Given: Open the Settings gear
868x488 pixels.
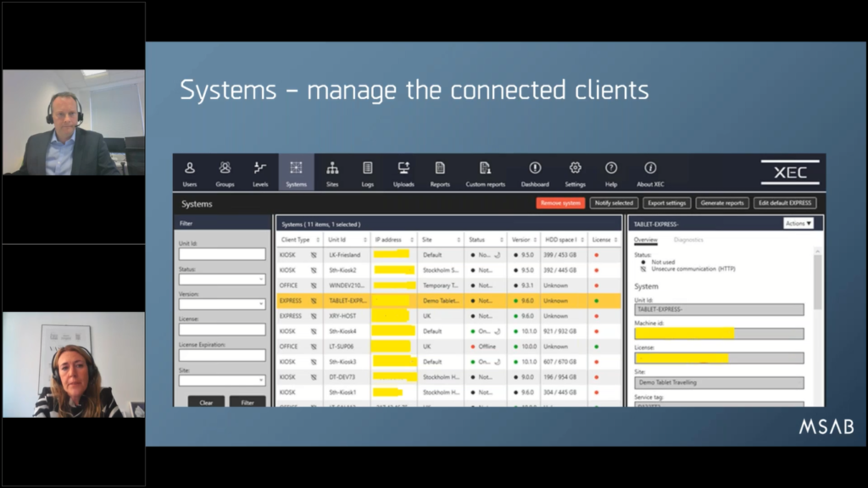Looking at the screenshot, I should 576,174.
